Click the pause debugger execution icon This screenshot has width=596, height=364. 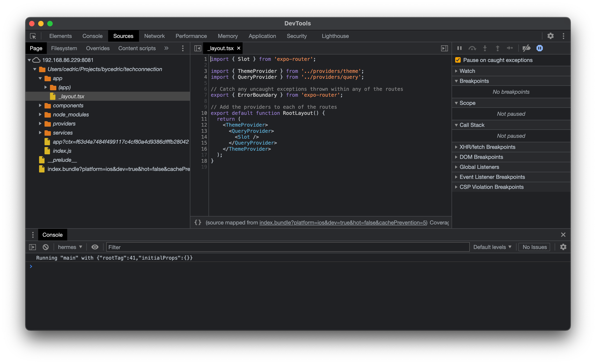pos(459,48)
